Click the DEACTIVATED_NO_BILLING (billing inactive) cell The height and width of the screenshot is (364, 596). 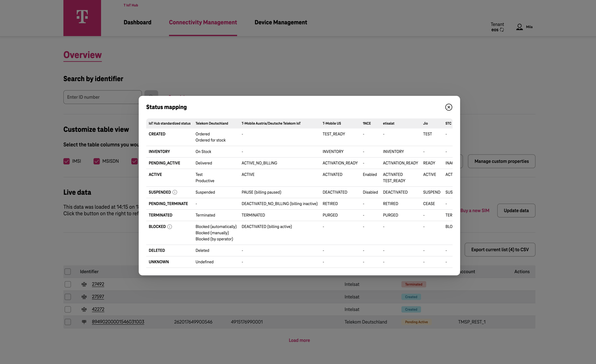pos(279,204)
